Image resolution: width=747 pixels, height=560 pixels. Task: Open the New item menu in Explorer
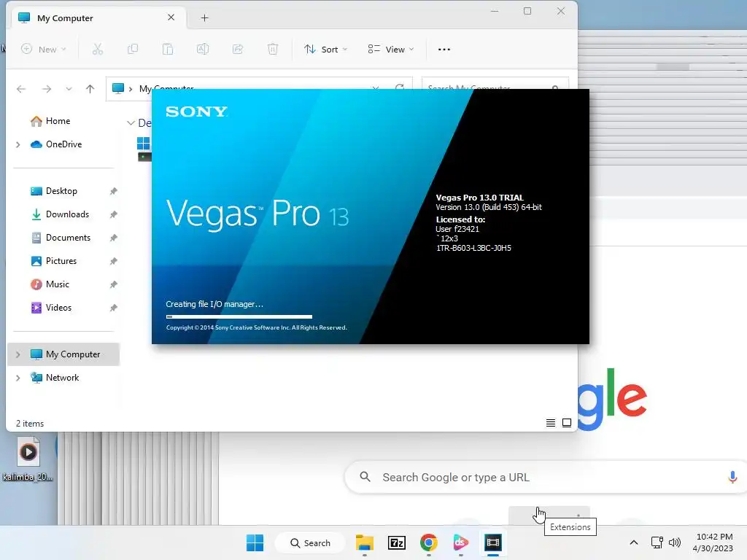43,49
